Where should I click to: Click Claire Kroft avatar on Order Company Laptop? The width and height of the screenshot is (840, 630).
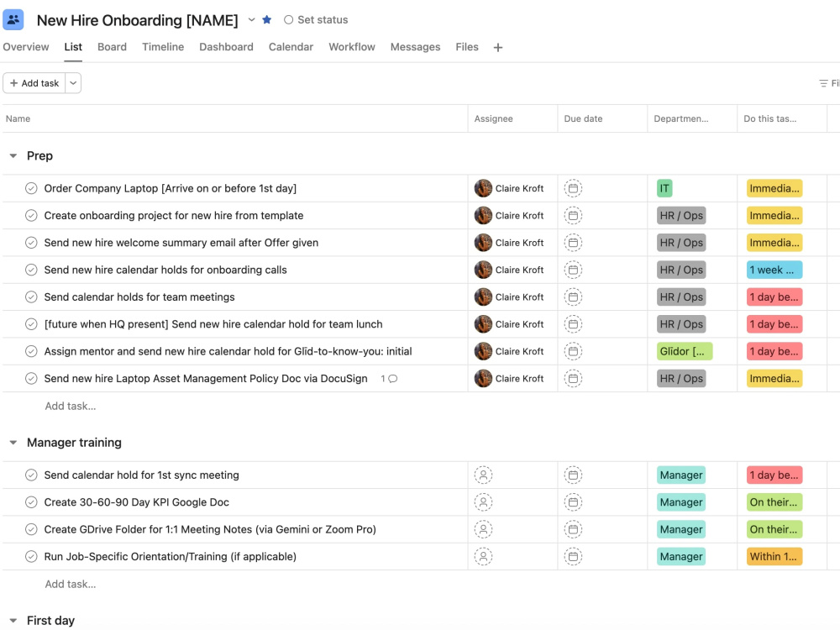tap(483, 188)
